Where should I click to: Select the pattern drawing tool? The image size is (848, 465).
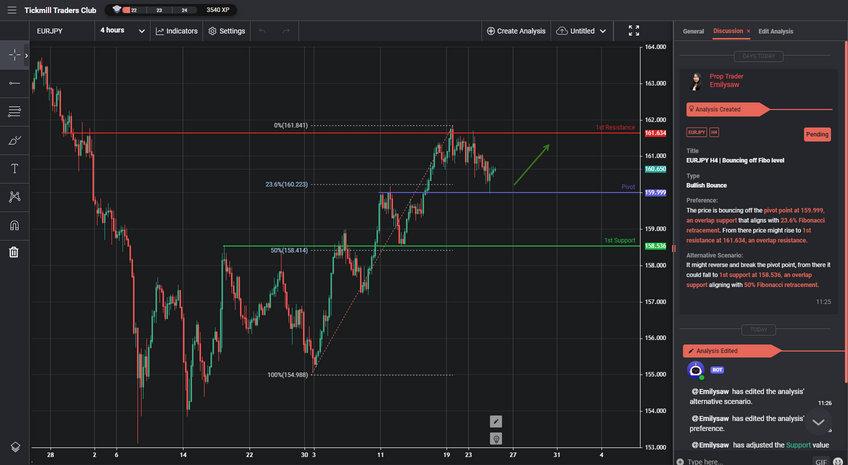[14, 197]
